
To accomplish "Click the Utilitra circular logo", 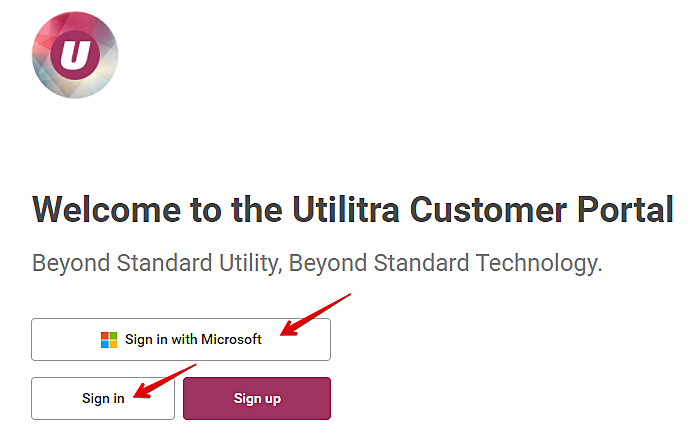I will pos(75,56).
